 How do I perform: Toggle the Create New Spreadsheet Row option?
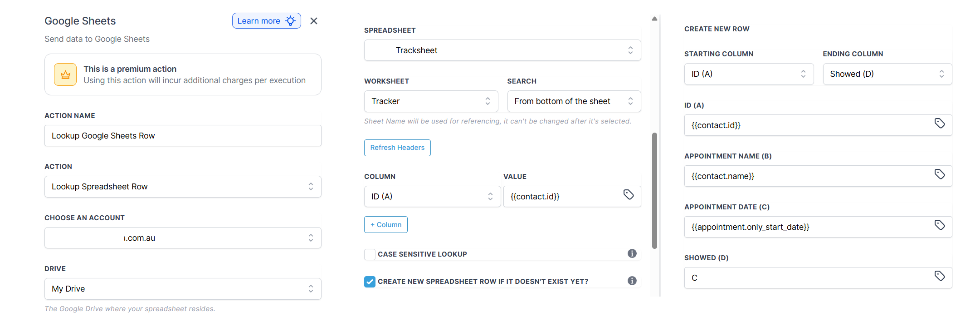[370, 282]
